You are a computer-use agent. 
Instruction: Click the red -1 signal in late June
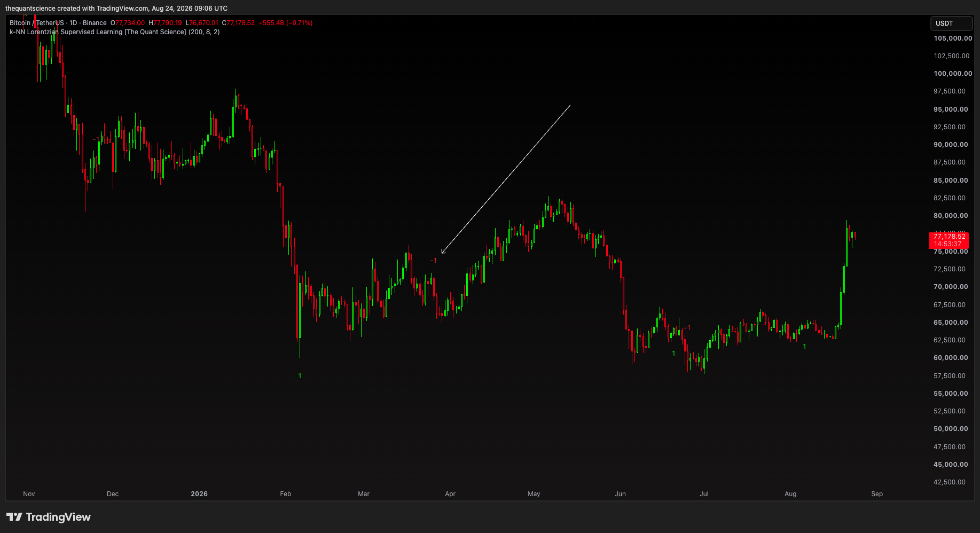(x=687, y=328)
